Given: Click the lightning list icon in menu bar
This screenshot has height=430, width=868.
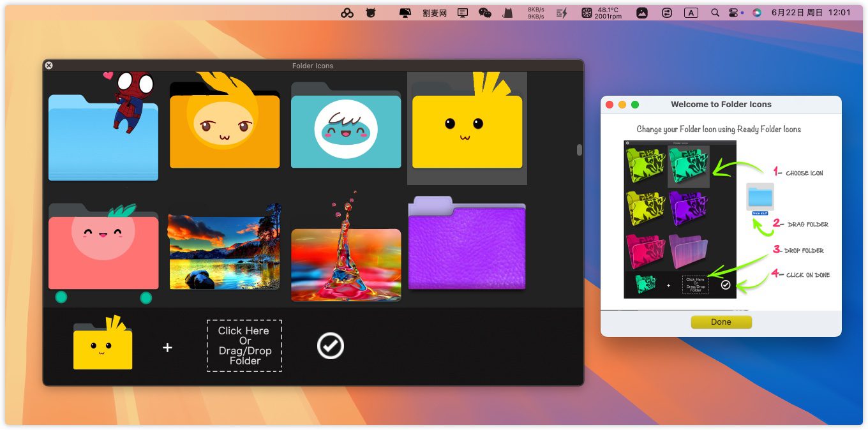Looking at the screenshot, I should tap(562, 13).
